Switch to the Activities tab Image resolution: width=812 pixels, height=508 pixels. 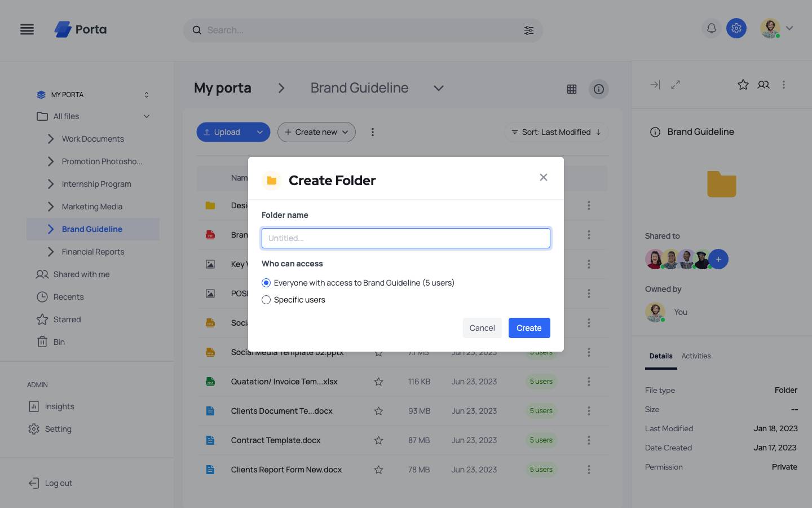pyautogui.click(x=696, y=356)
